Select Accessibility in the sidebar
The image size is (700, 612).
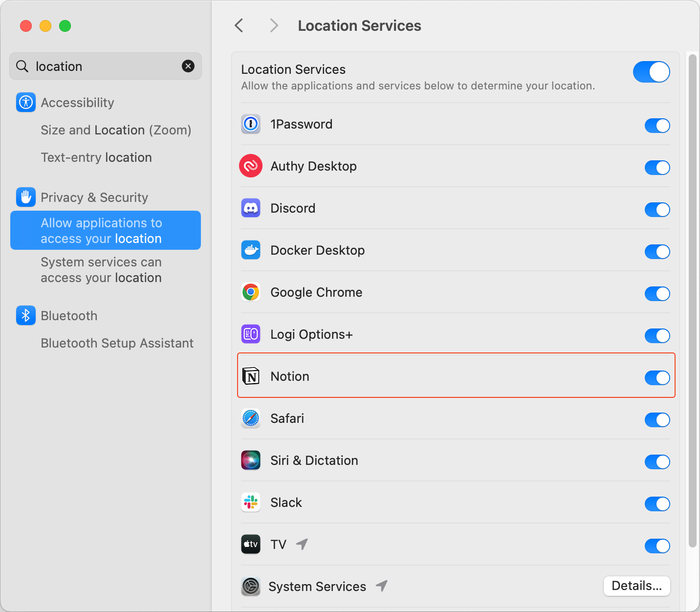(x=77, y=103)
